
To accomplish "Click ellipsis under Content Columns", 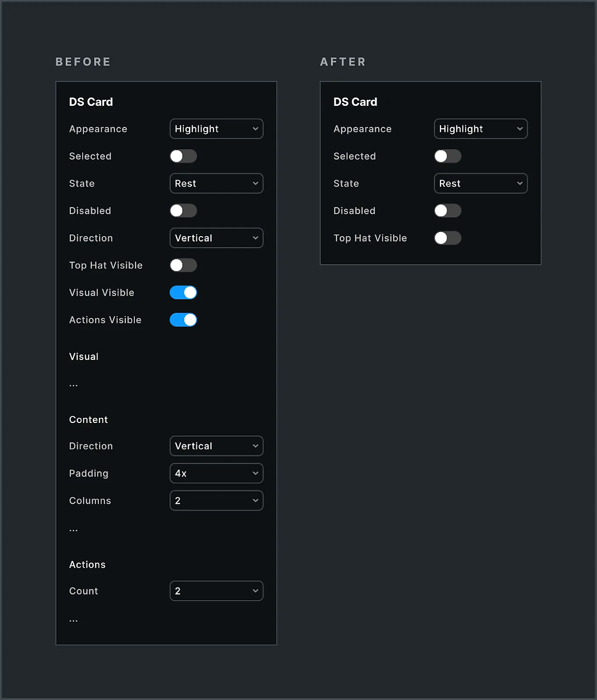I will click(x=74, y=530).
